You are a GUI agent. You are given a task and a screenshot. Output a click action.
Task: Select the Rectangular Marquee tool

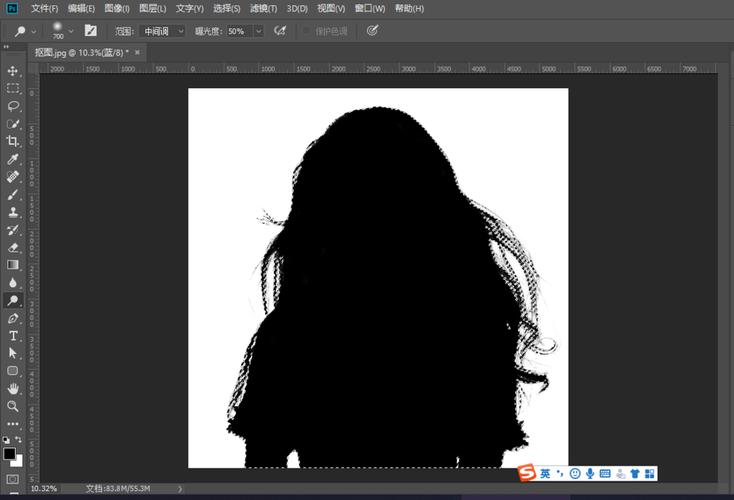[13, 88]
